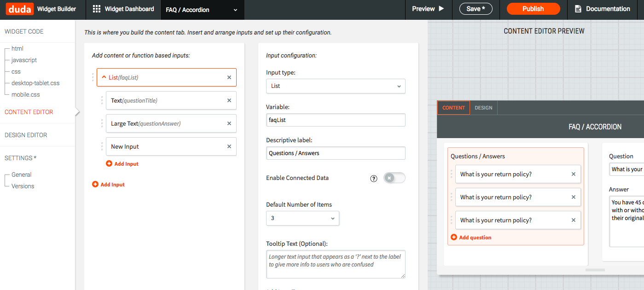Open the DESIGN EDITOR section
This screenshot has height=290, width=644.
(26, 135)
